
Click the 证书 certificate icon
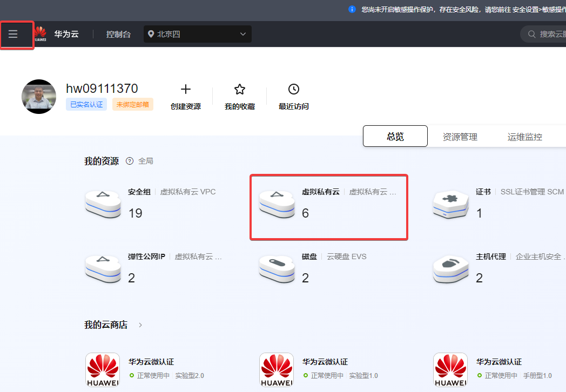pyautogui.click(x=451, y=204)
